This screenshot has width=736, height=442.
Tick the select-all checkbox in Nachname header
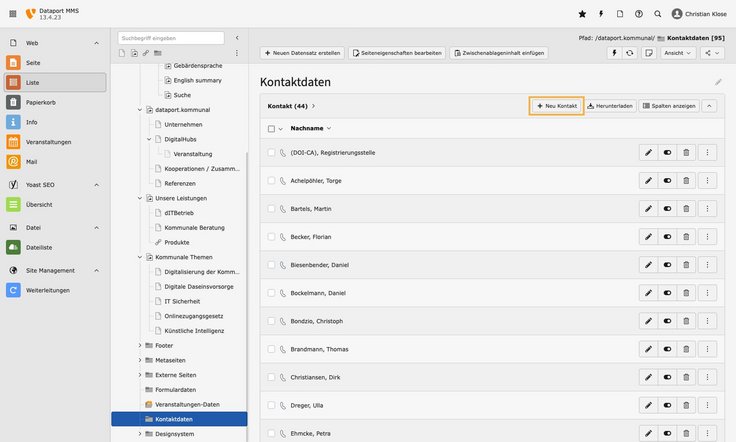271,129
